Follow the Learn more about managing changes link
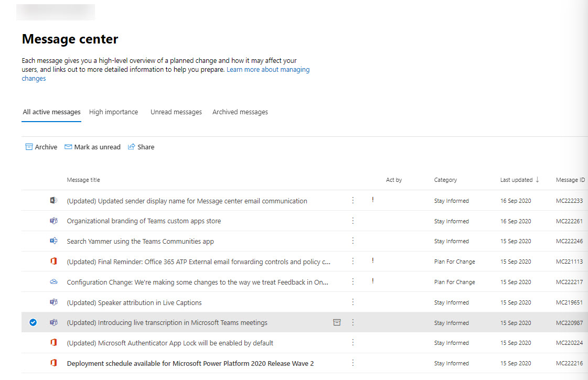This screenshot has height=380, width=588. pos(268,69)
